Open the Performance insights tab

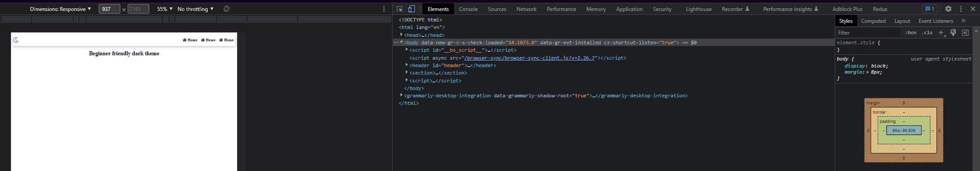[790, 9]
